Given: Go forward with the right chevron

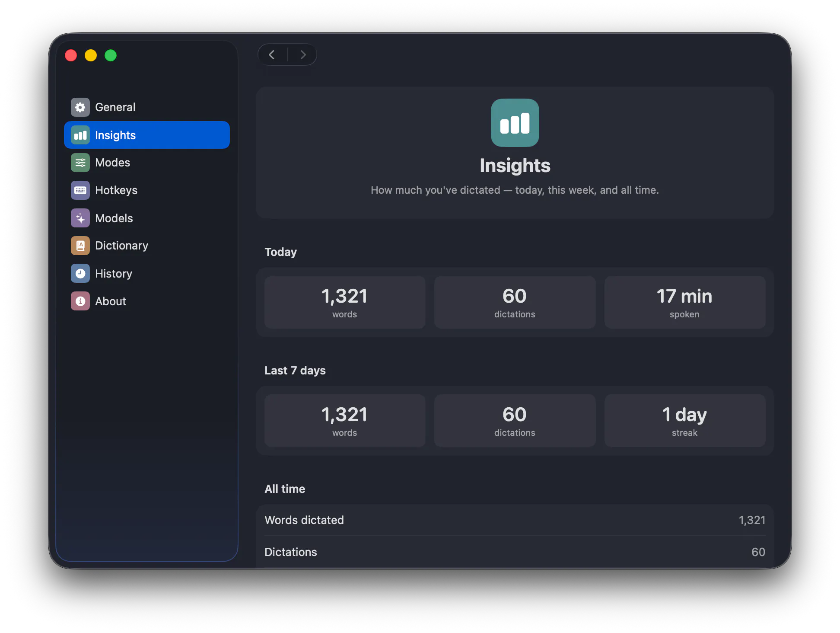Looking at the screenshot, I should tap(302, 55).
